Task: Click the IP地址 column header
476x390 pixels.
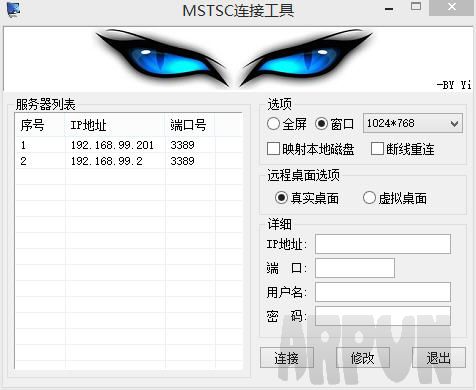Action: (115, 125)
